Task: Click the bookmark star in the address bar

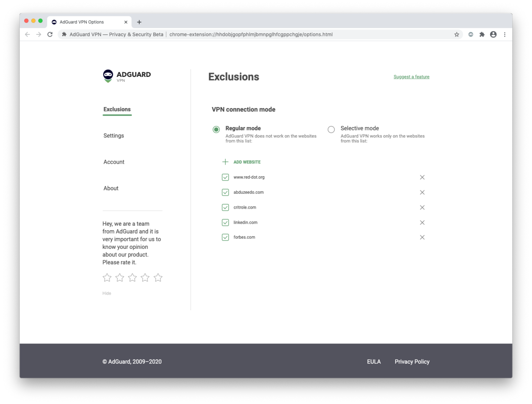Action: click(457, 34)
